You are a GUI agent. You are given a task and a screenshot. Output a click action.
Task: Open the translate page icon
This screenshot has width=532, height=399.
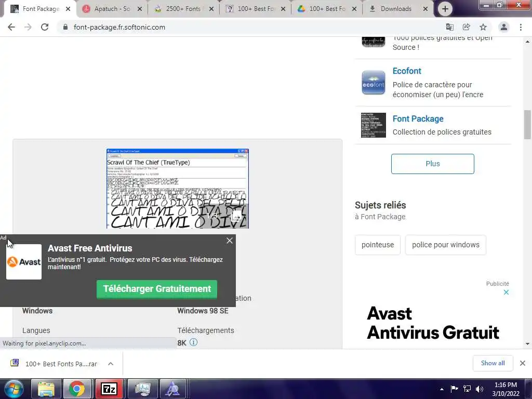(x=449, y=27)
